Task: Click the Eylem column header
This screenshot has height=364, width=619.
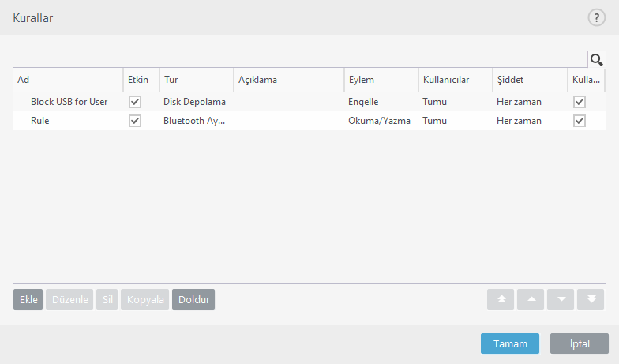Action: 381,80
